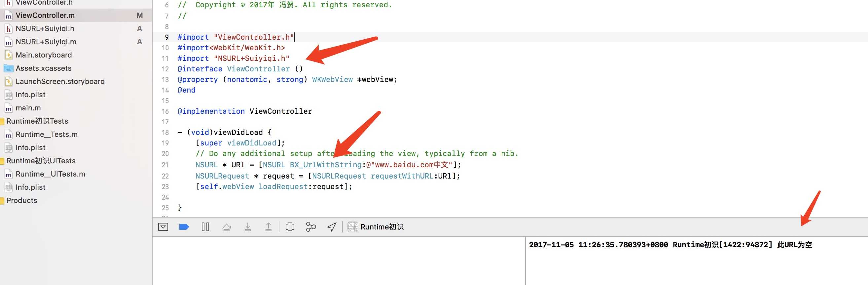Click the Runtime初识 app icon in debug bar
This screenshot has height=285, width=868.
(352, 227)
